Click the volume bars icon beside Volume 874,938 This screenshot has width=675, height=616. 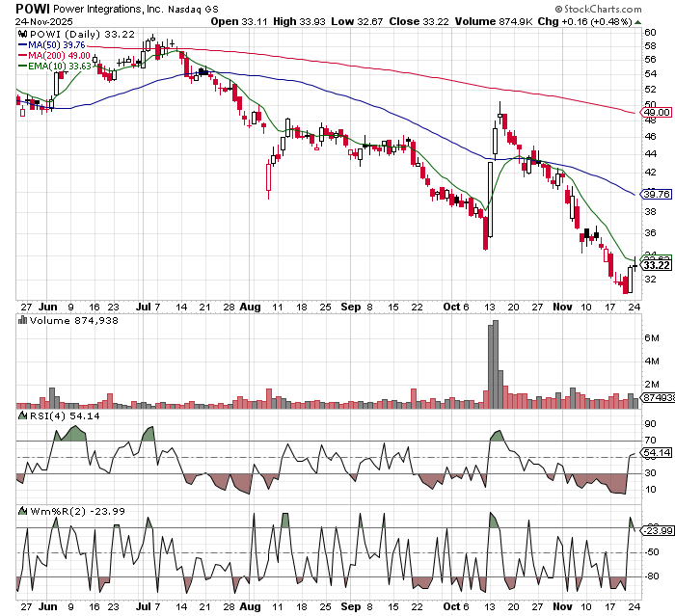click(x=22, y=320)
